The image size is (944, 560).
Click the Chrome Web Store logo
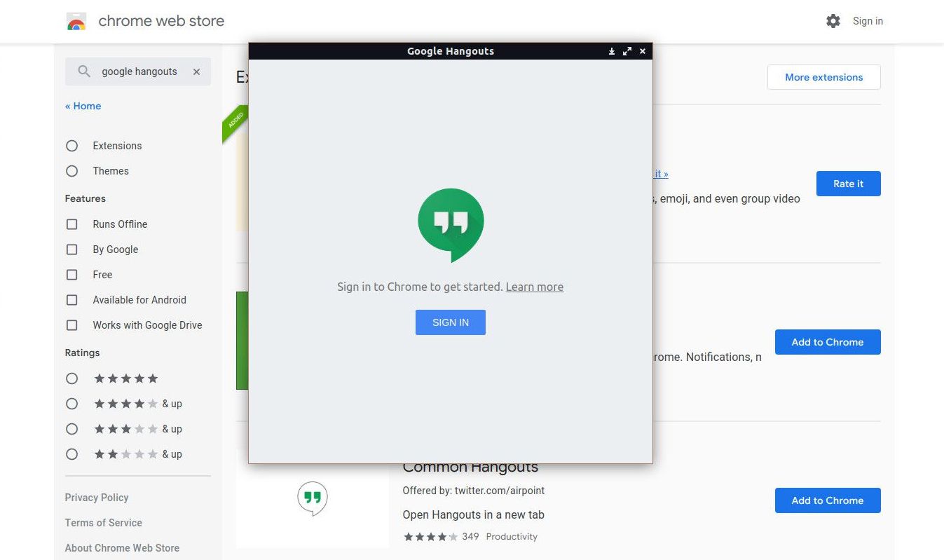pos(76,22)
